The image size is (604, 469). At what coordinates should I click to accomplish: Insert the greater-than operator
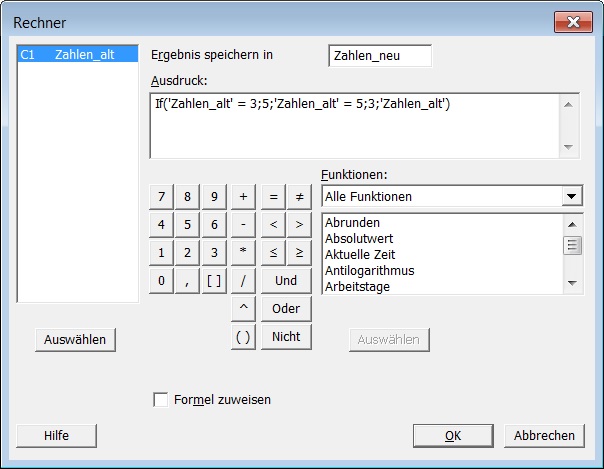[x=299, y=224]
